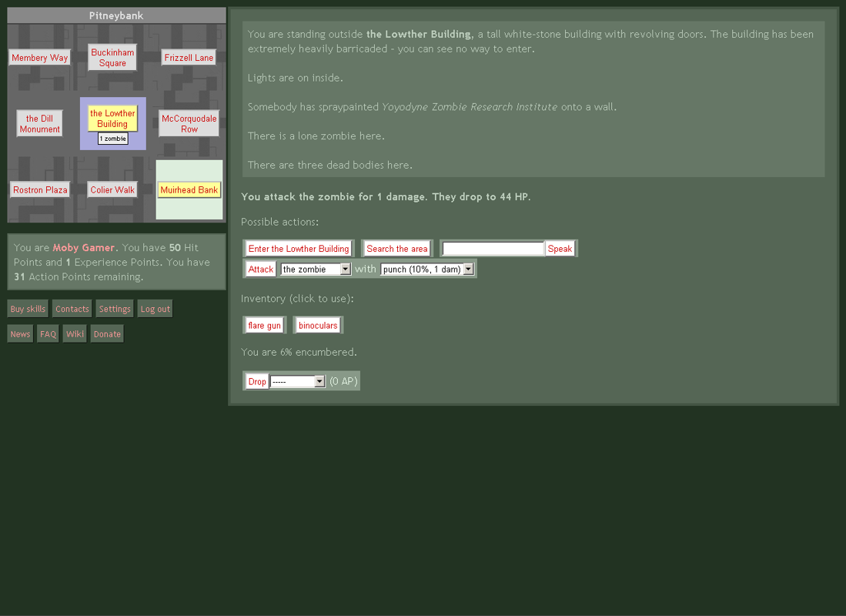
Task: Move south to Colier Walk
Action: 112,190
